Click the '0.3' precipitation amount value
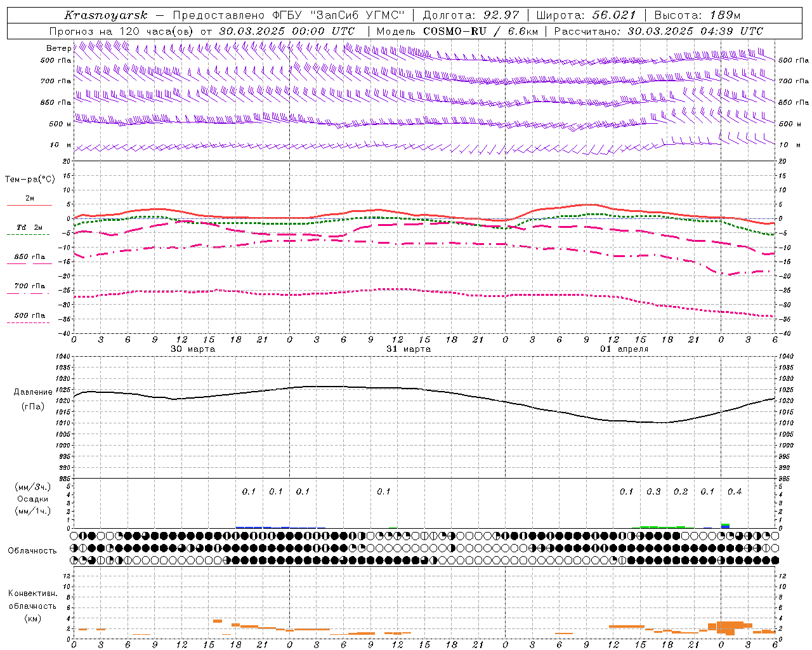The image size is (812, 650). [x=653, y=492]
